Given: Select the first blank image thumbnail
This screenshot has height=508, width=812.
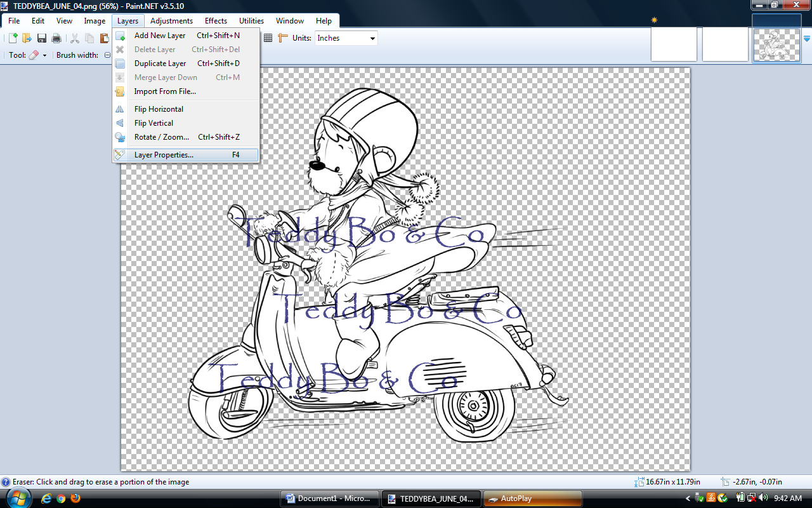Looking at the screenshot, I should (x=674, y=44).
